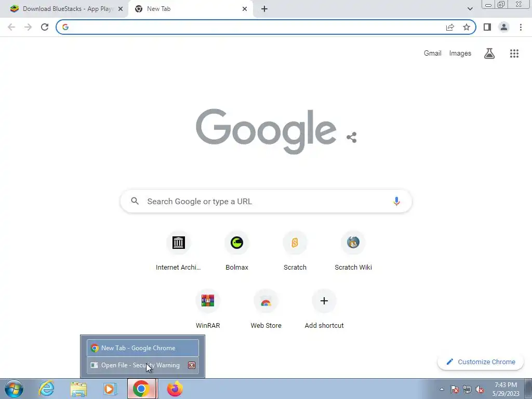Select New Tab - Google Chrome window preview

coord(143,348)
